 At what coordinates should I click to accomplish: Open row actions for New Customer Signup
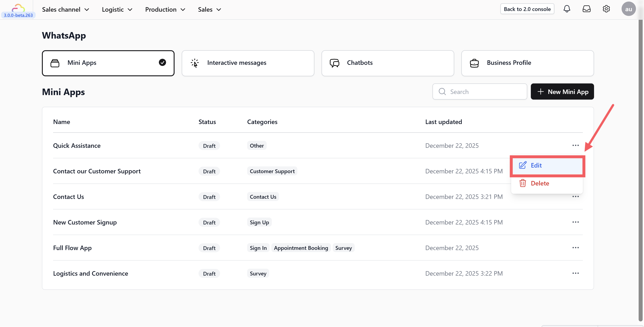point(575,222)
